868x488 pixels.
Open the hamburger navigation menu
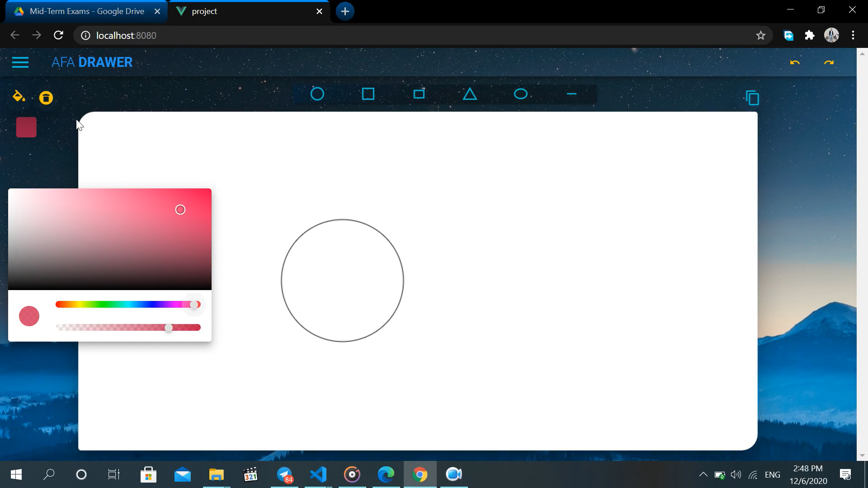20,62
